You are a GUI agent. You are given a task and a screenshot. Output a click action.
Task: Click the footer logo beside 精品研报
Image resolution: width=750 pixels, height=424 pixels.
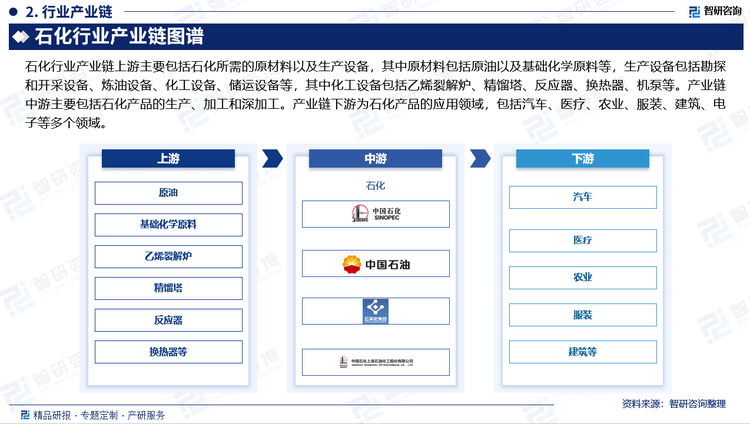pyautogui.click(x=25, y=414)
